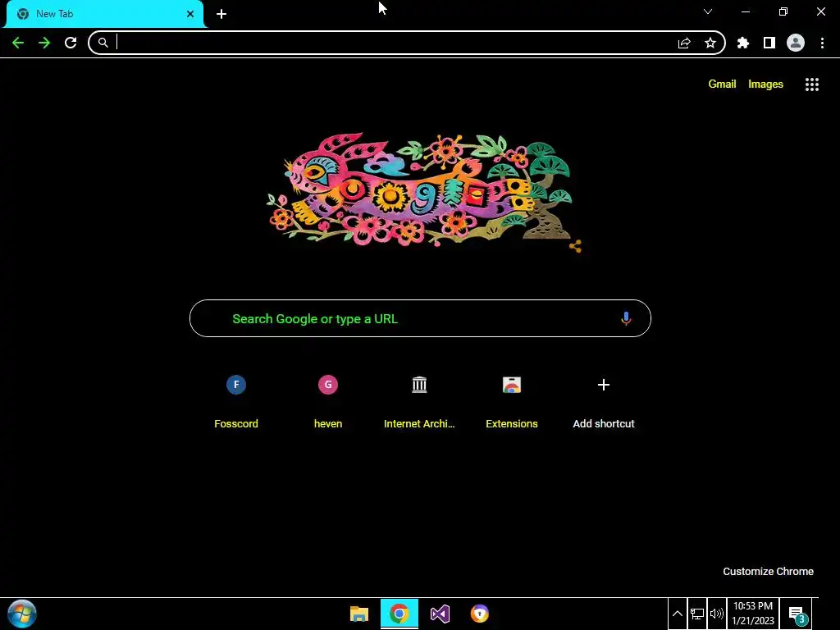840x630 pixels.
Task: Share the Google Doodle
Action: point(575,246)
